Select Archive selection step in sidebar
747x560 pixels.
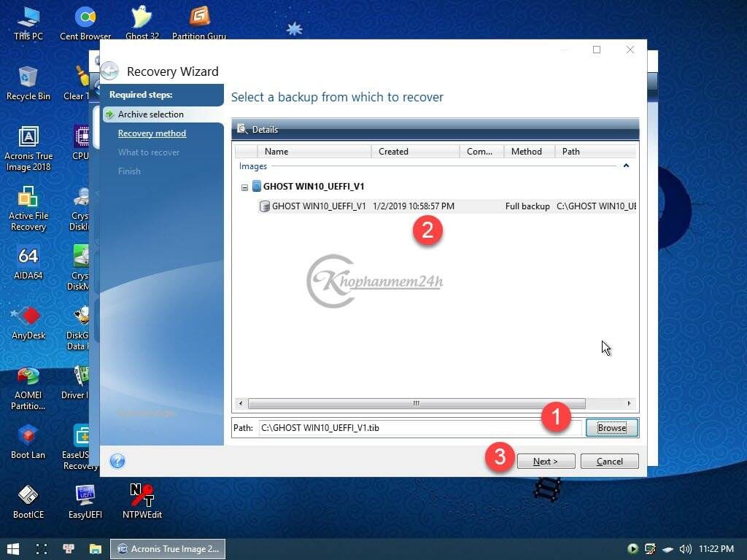pyautogui.click(x=150, y=114)
